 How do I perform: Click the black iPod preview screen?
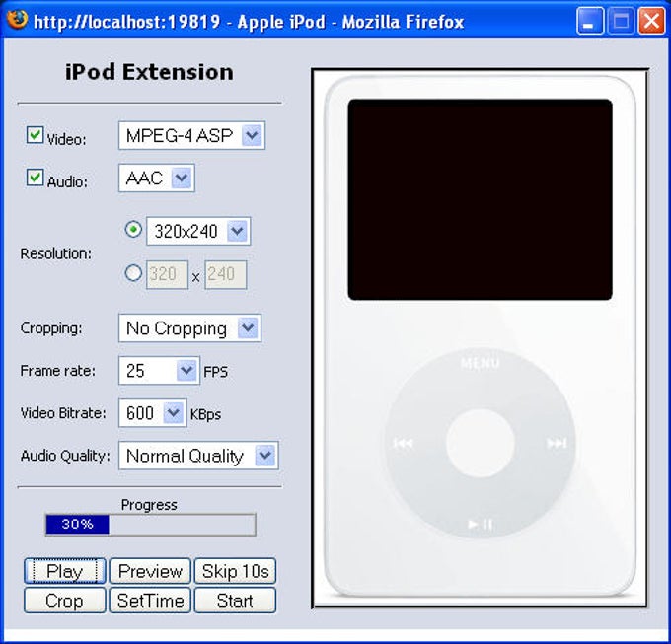click(x=480, y=199)
